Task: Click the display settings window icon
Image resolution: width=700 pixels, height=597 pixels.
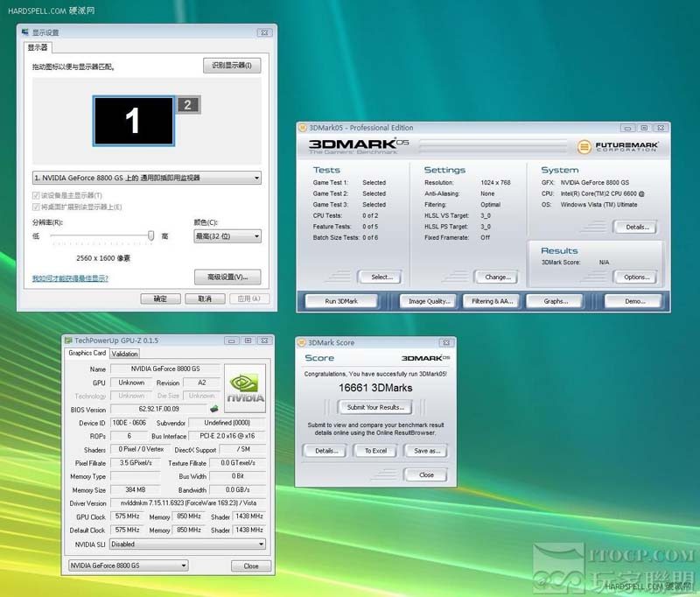Action: pos(25,32)
